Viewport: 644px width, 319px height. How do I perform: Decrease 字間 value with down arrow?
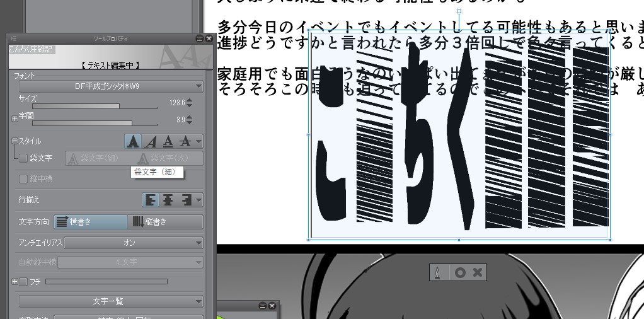tap(189, 122)
